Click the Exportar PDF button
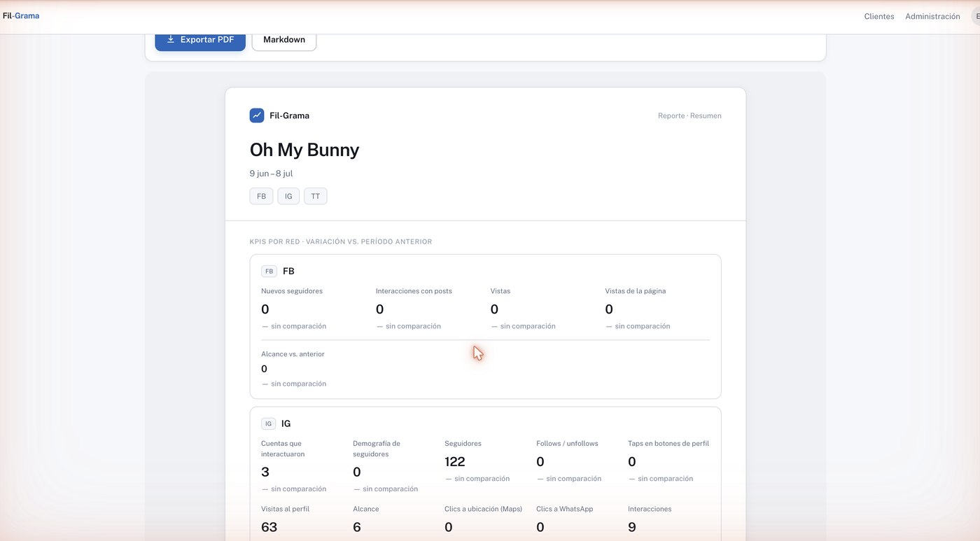980x541 pixels. 200,41
